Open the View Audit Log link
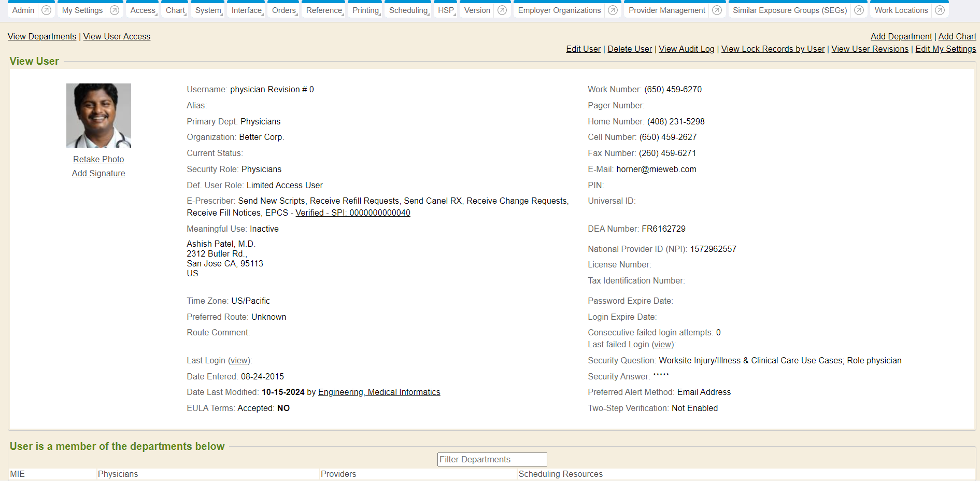This screenshot has height=481, width=980. click(x=686, y=49)
